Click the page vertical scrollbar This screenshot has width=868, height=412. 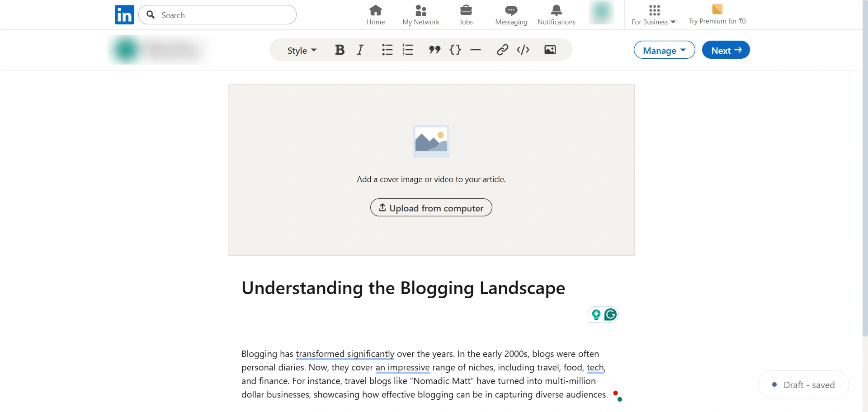[x=865, y=168]
